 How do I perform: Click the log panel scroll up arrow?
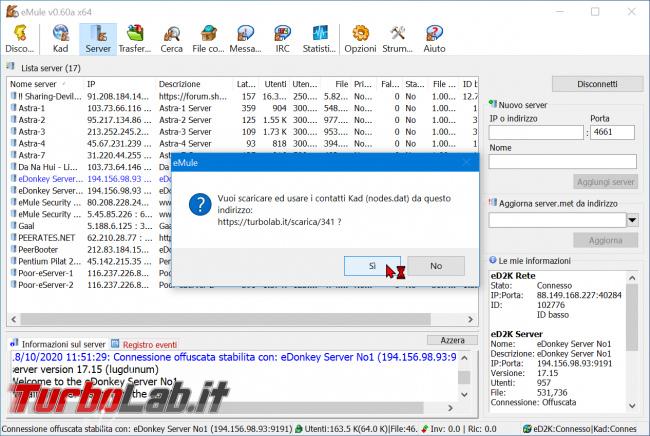[x=464, y=358]
